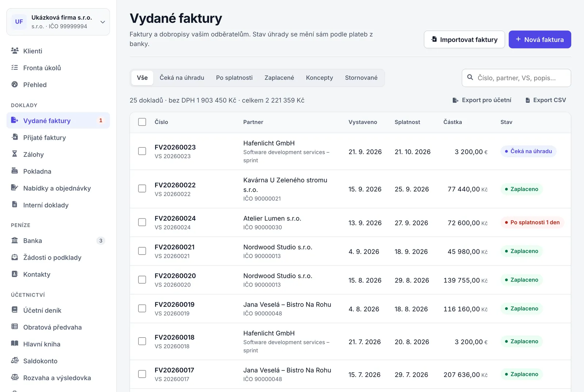Click the Export CSV button
Screen dimensions: 584x392
pos(546,100)
